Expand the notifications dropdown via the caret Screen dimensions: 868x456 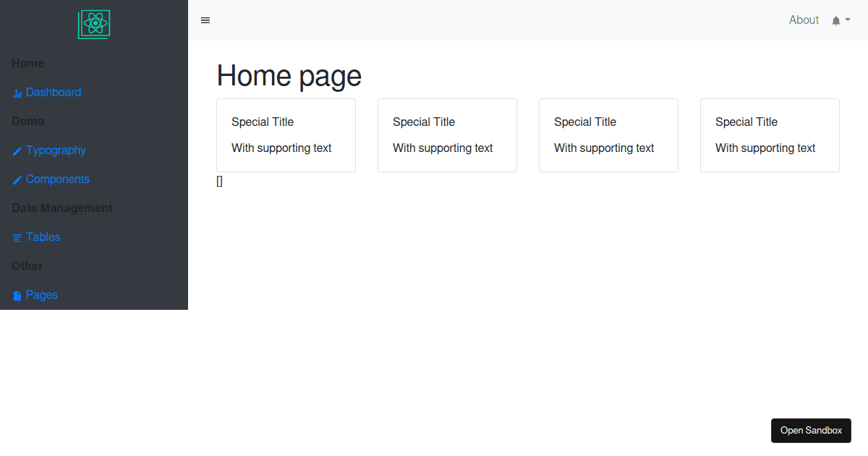click(x=846, y=20)
